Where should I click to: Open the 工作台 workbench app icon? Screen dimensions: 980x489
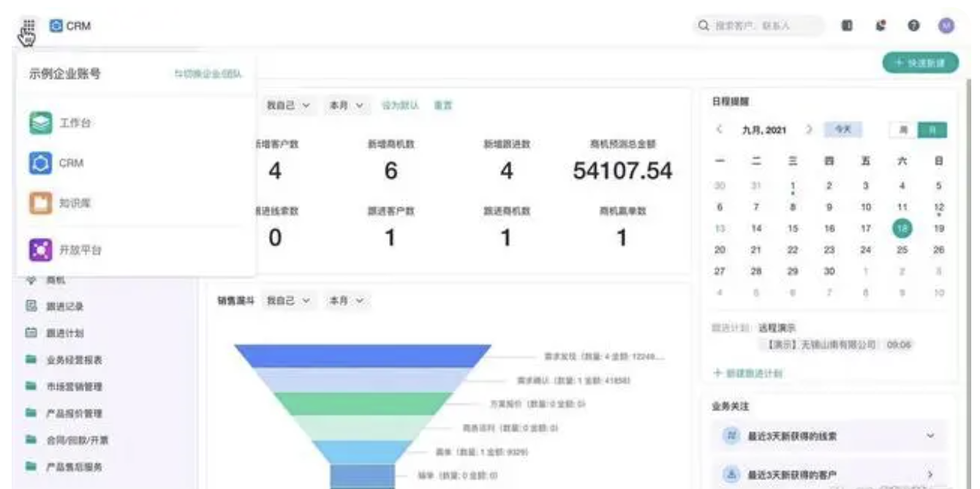point(42,124)
